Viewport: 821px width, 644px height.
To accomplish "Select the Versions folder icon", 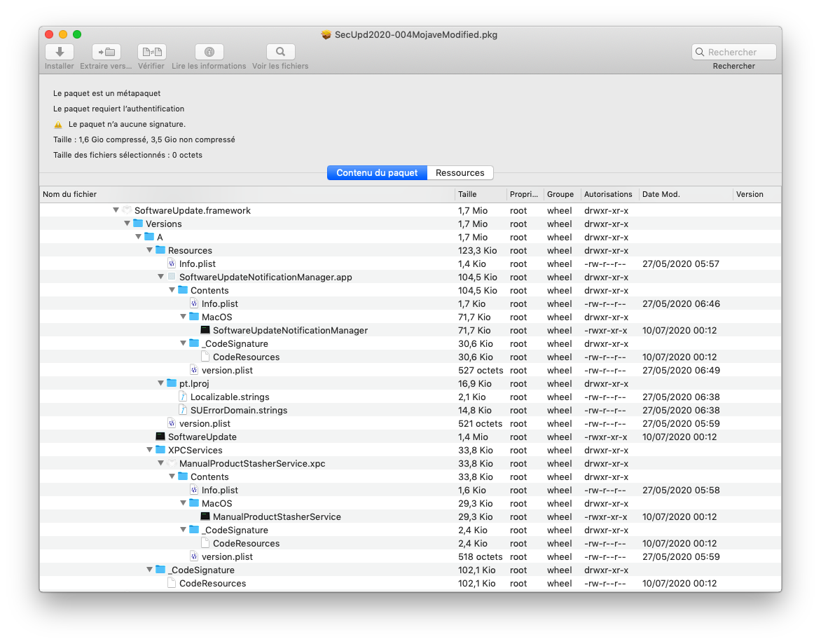I will click(138, 224).
